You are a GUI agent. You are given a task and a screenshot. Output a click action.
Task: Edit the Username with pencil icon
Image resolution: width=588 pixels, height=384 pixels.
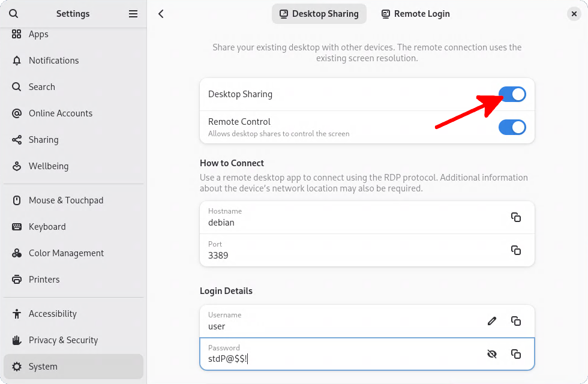[x=492, y=321]
